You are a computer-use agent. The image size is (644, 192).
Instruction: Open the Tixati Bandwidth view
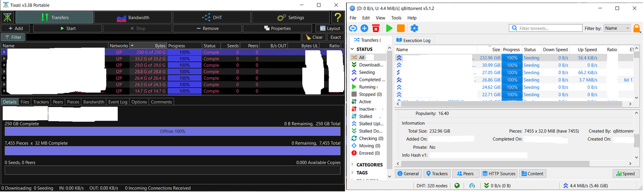click(x=133, y=17)
